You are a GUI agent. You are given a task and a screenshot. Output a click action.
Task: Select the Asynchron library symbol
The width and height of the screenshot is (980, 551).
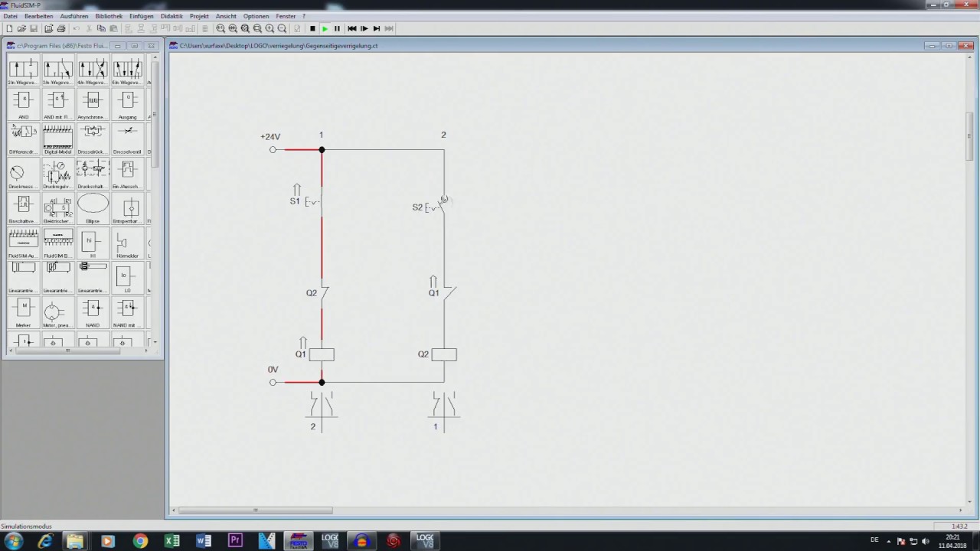click(92, 106)
